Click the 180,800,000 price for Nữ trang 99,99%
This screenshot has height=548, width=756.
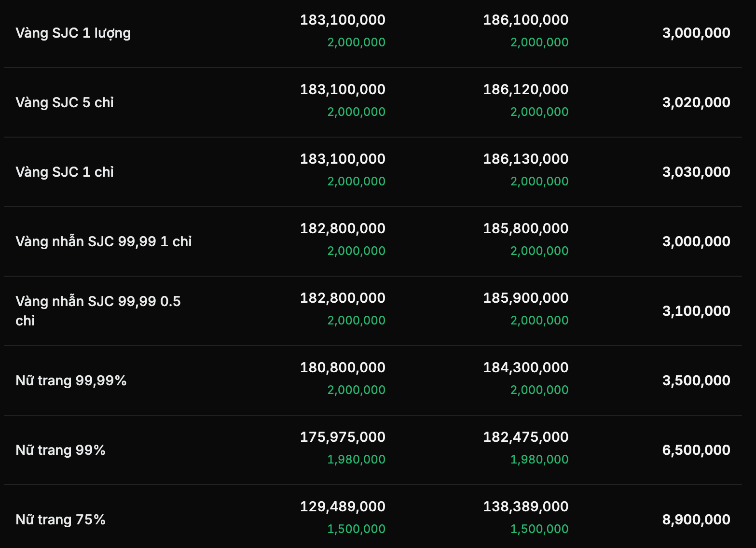coord(343,367)
